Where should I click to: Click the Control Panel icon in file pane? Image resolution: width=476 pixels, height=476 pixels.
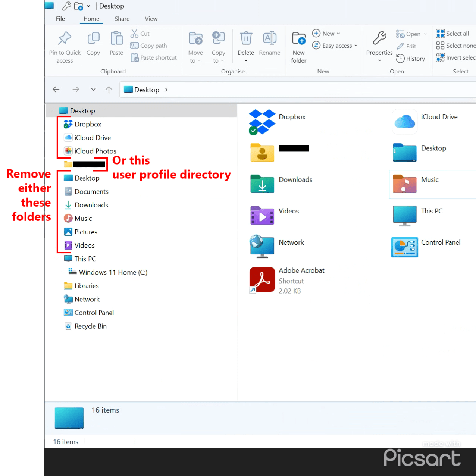point(405,247)
